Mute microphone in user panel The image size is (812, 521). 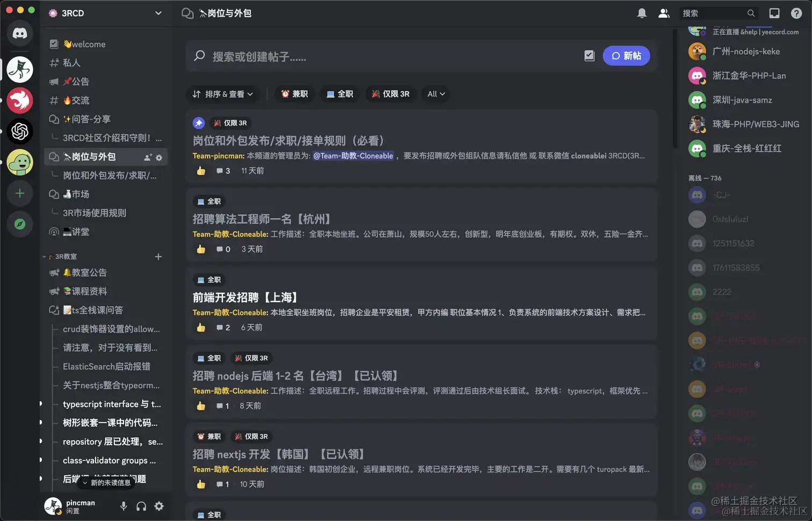(124, 506)
